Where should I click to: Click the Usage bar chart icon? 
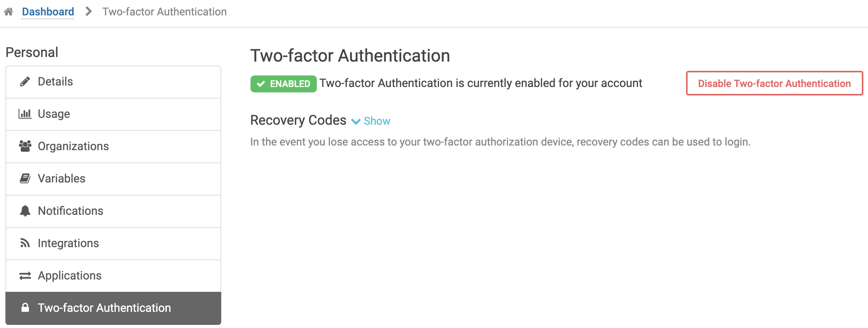point(24,114)
